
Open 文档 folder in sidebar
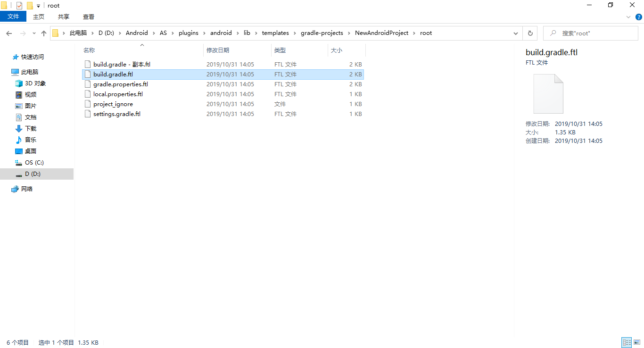tap(31, 117)
